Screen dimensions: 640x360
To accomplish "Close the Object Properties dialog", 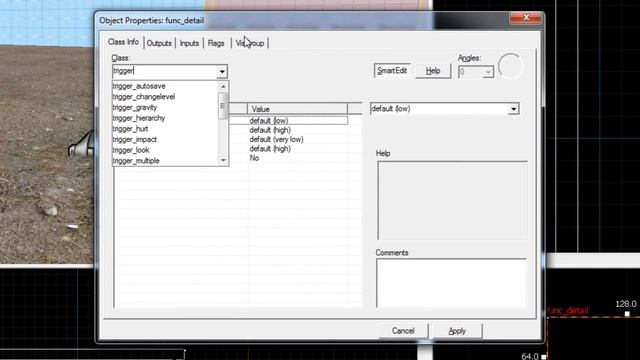I will (x=526, y=18).
